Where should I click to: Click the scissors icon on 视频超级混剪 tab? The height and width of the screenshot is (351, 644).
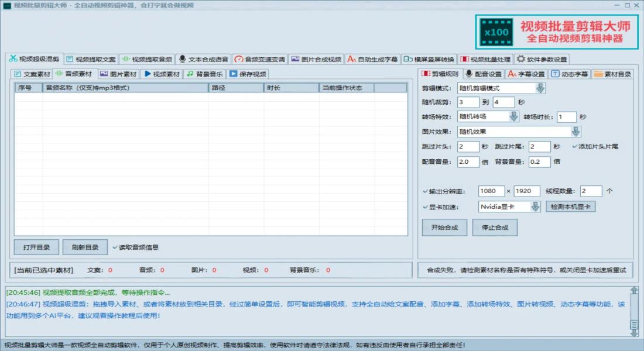(x=13, y=58)
